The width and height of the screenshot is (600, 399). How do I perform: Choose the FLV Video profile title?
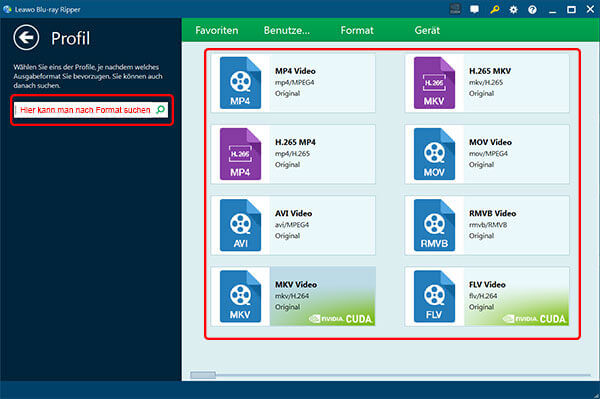[487, 284]
